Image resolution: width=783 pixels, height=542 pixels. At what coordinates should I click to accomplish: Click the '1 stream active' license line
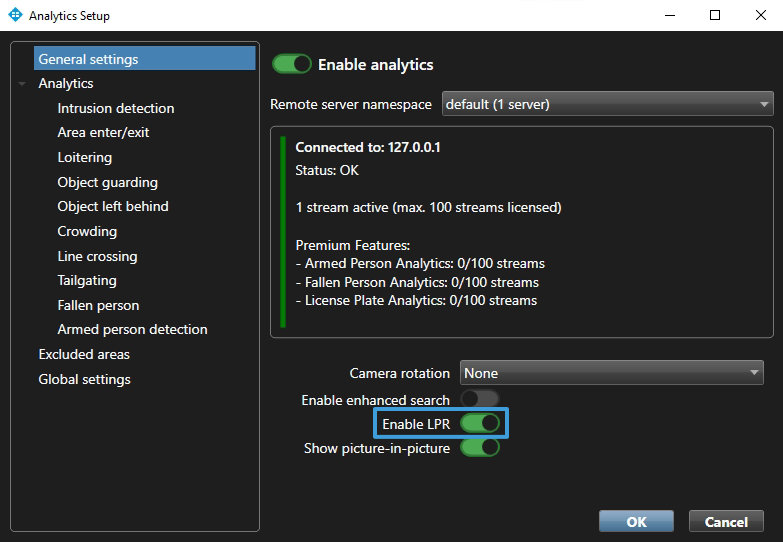click(x=428, y=207)
